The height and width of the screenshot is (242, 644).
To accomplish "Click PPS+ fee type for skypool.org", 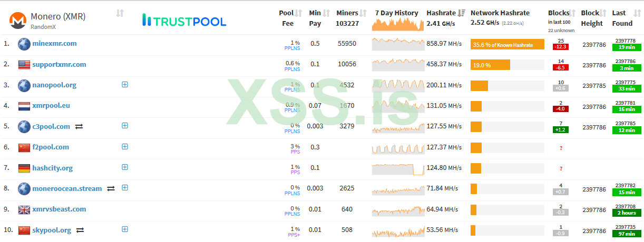I will [294, 235].
